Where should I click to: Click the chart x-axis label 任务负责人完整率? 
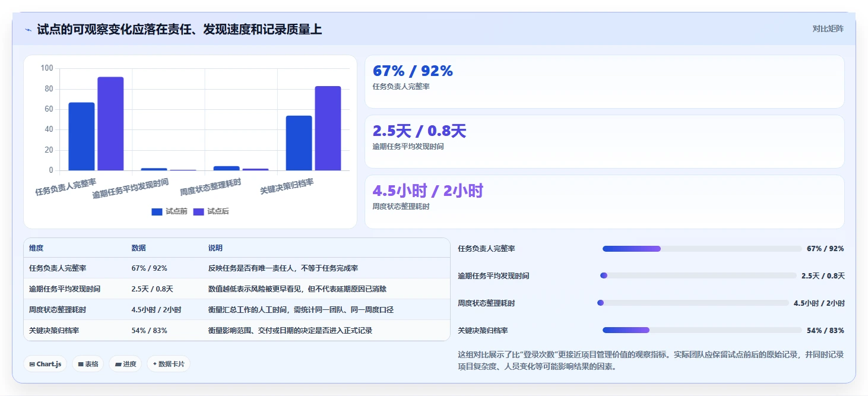pos(65,186)
